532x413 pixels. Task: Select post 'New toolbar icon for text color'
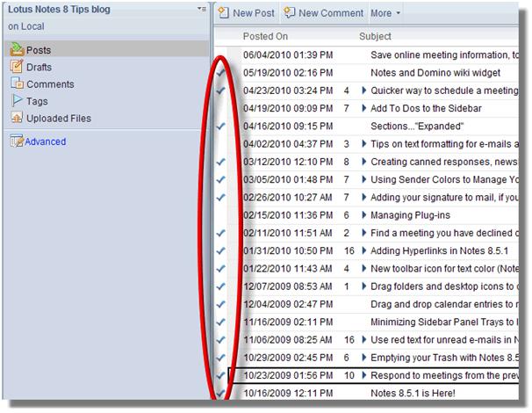[x=444, y=269]
